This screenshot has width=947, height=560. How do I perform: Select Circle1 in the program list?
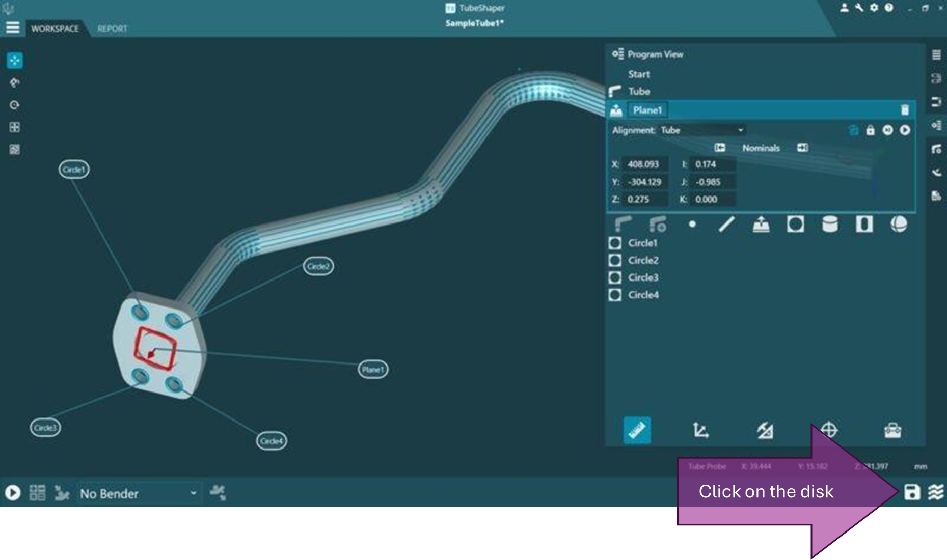[642, 243]
